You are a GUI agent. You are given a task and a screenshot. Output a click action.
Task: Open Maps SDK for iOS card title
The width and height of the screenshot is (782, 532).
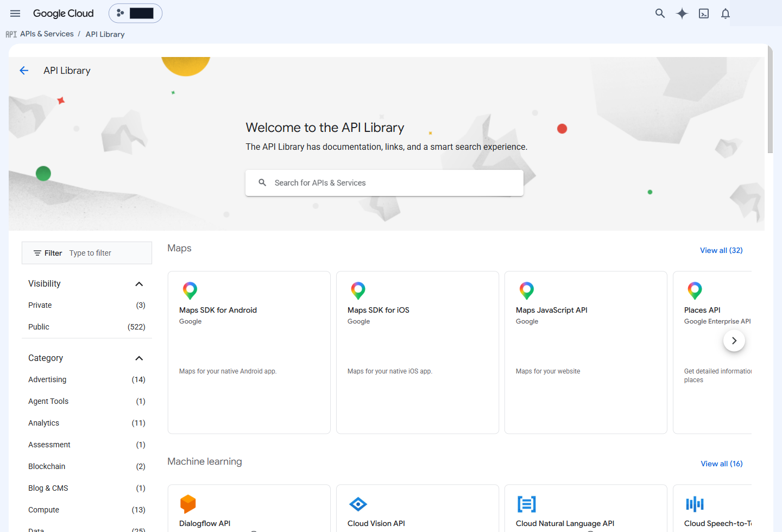click(379, 310)
